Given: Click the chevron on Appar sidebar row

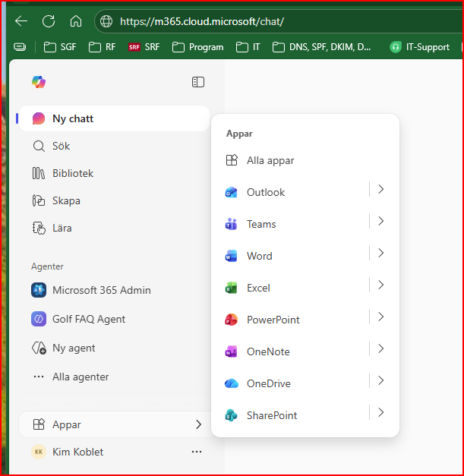Looking at the screenshot, I should pyautogui.click(x=199, y=424).
